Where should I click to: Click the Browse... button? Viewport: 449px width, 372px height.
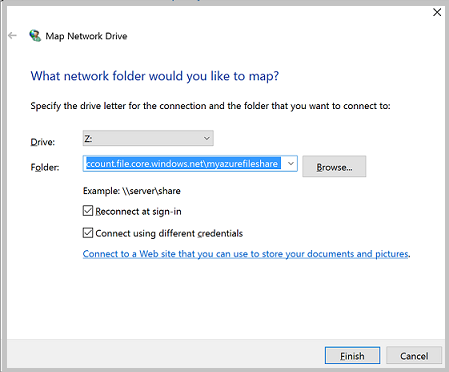[x=334, y=166]
